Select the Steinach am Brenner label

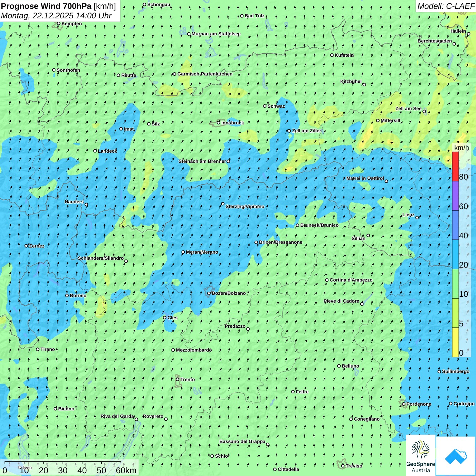(x=202, y=161)
